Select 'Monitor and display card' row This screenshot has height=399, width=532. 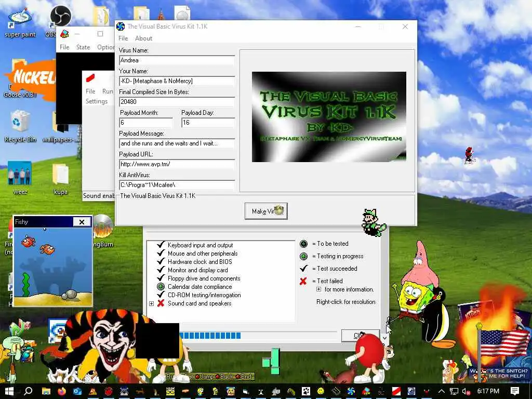coord(198,270)
